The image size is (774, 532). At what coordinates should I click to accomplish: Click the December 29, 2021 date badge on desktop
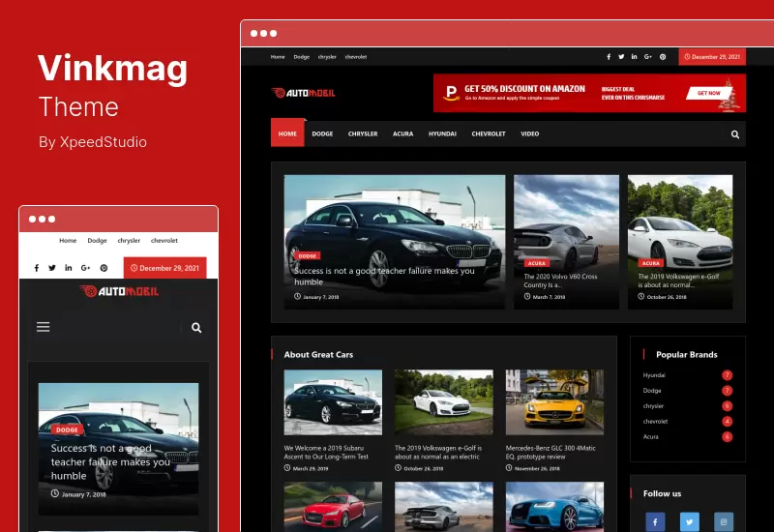[x=712, y=57]
